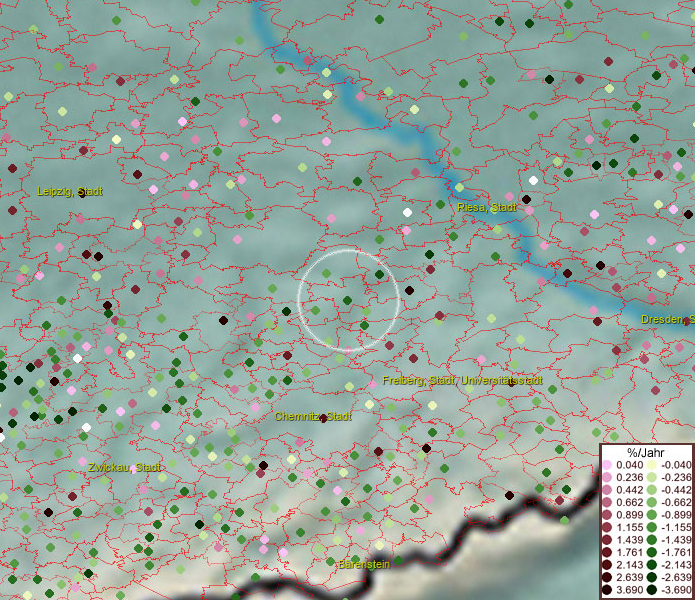
Task: Pick the 0.236 legend swatch
Action: tap(607, 477)
